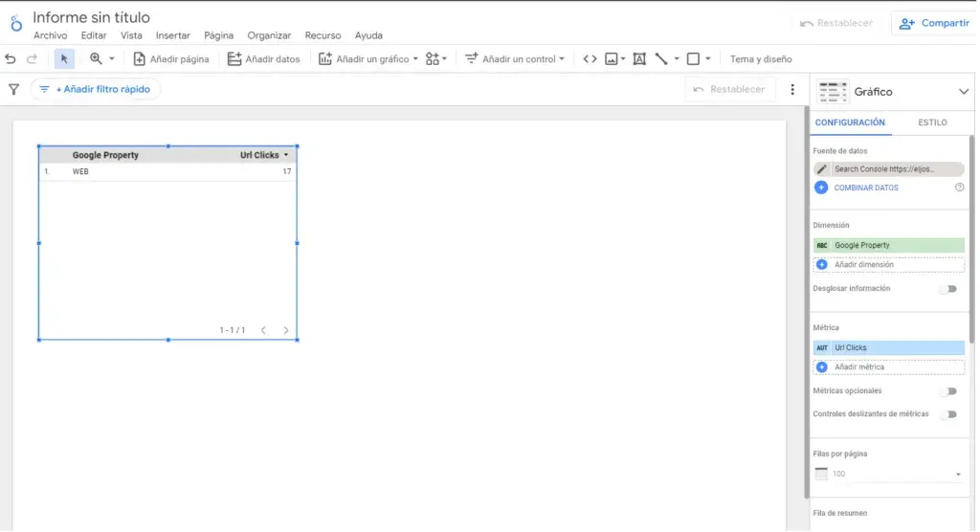Click the Añadir métrica plus icon
The image size is (980, 532).
coord(822,367)
